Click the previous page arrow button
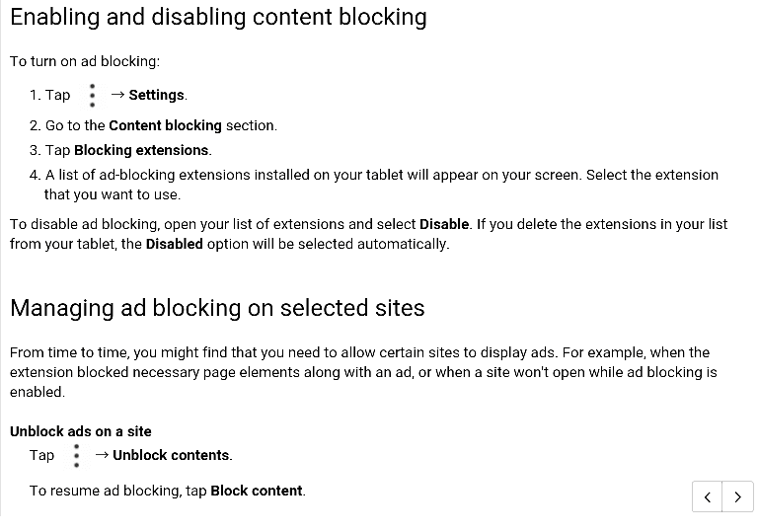This screenshot has width=758, height=532. click(x=708, y=496)
